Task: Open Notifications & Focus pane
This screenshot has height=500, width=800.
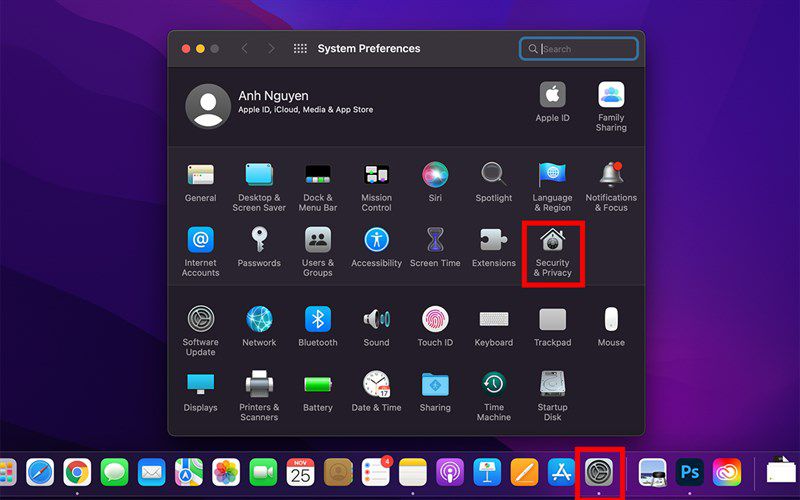Action: 611,187
